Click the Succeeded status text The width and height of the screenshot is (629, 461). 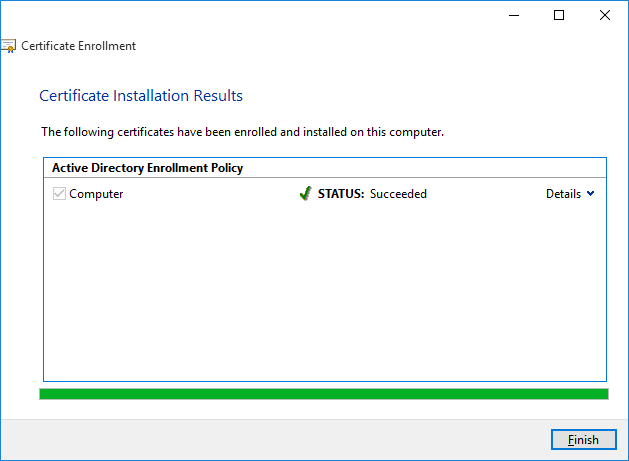(398, 194)
